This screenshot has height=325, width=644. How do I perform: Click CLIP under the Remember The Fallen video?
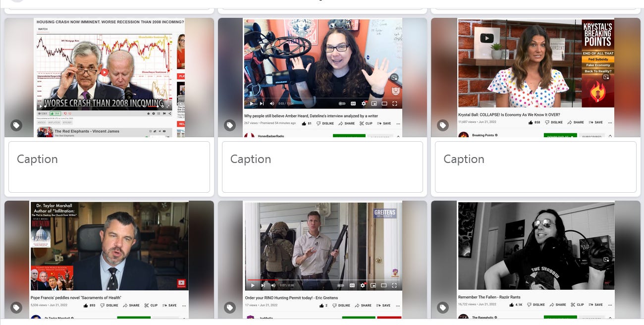(x=577, y=305)
